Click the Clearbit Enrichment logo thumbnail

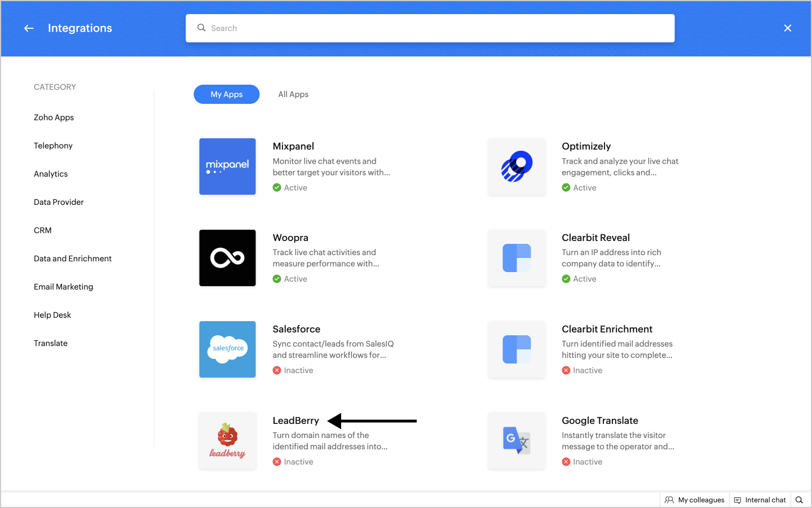tap(517, 349)
